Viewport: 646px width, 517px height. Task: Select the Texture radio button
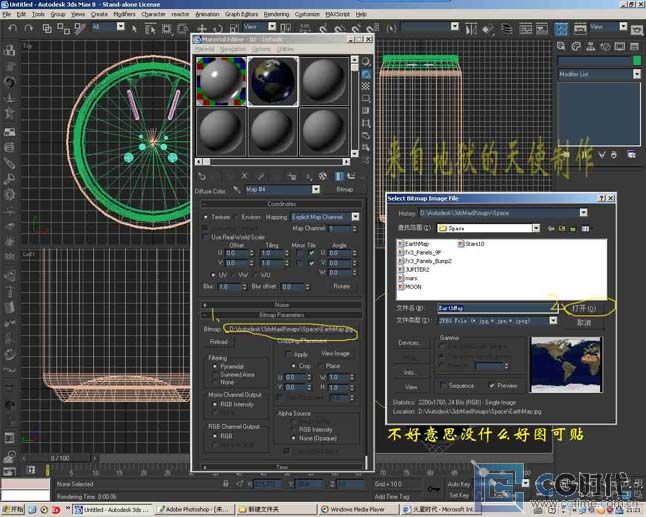pos(206,217)
